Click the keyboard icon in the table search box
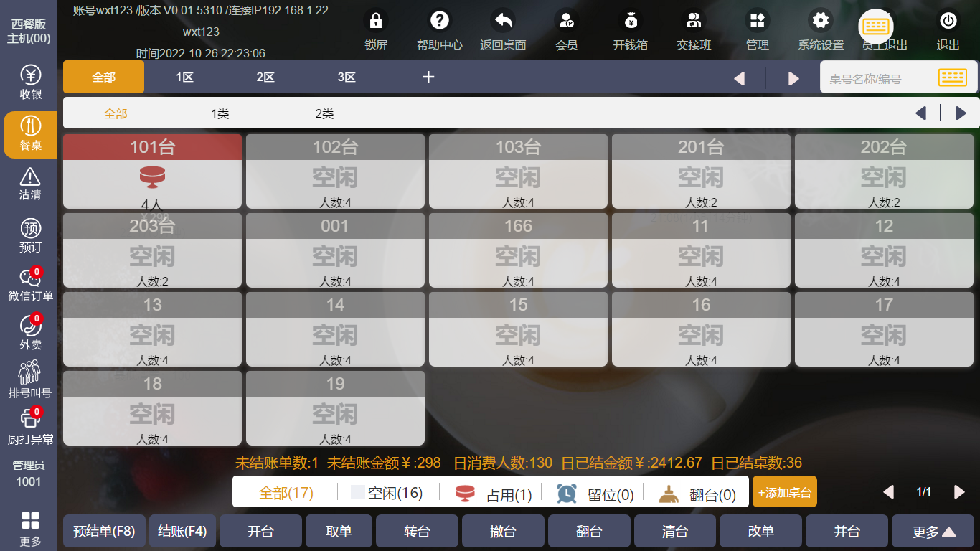980x551 pixels. (953, 77)
